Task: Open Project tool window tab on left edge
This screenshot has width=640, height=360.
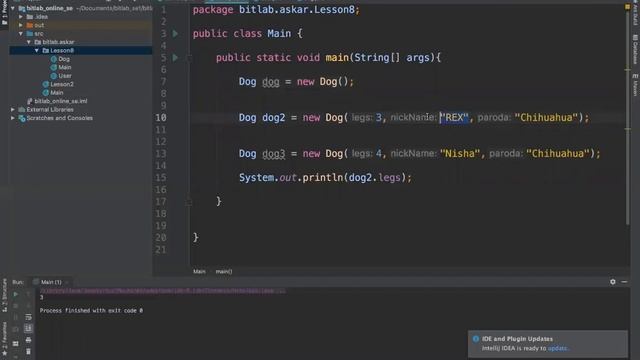Action: (x=4, y=13)
